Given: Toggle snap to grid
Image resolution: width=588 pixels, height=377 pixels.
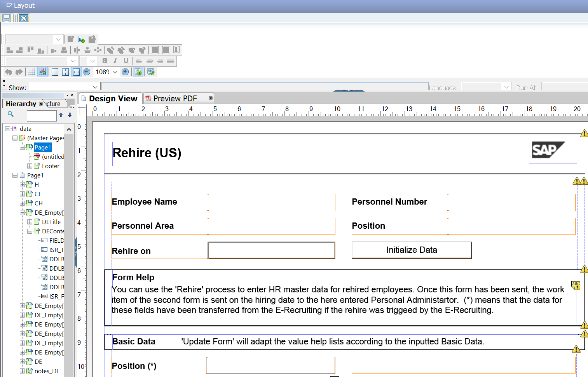Looking at the screenshot, I should pyautogui.click(x=43, y=71).
